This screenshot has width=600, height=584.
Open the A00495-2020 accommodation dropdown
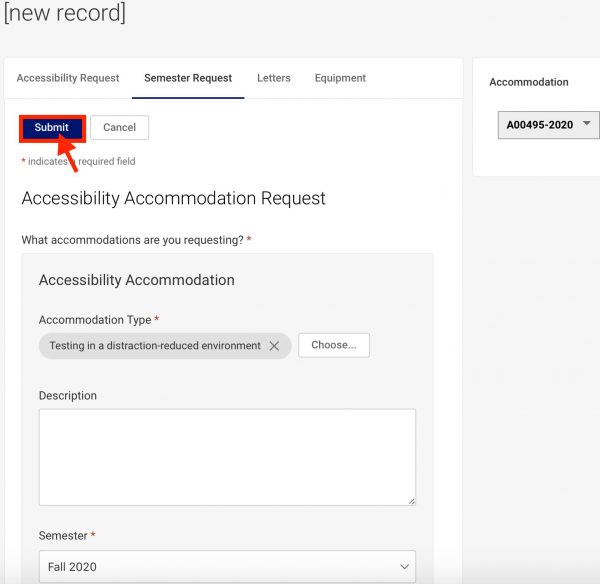point(548,125)
